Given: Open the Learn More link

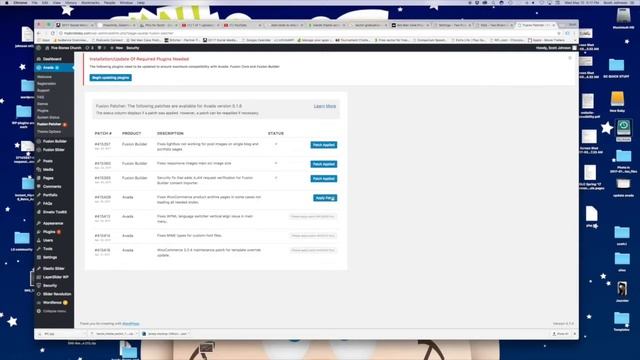Looking at the screenshot, I should [x=325, y=106].
